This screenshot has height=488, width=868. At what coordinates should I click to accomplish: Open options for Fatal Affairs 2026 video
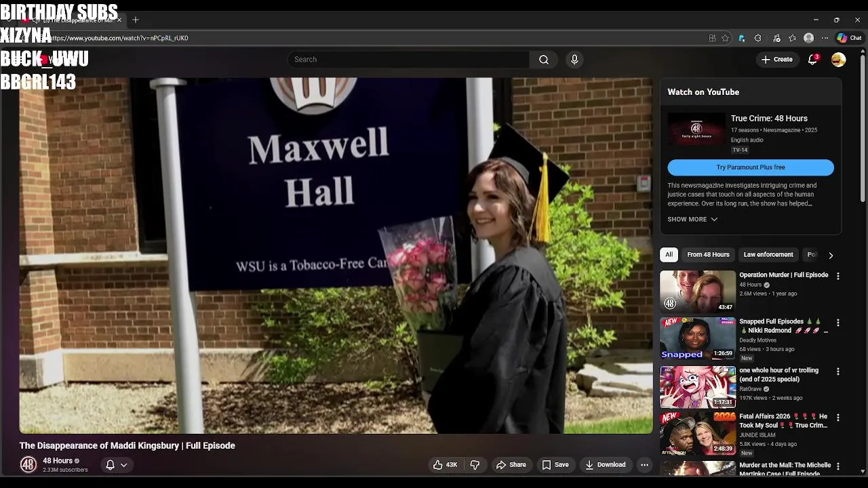point(837,418)
